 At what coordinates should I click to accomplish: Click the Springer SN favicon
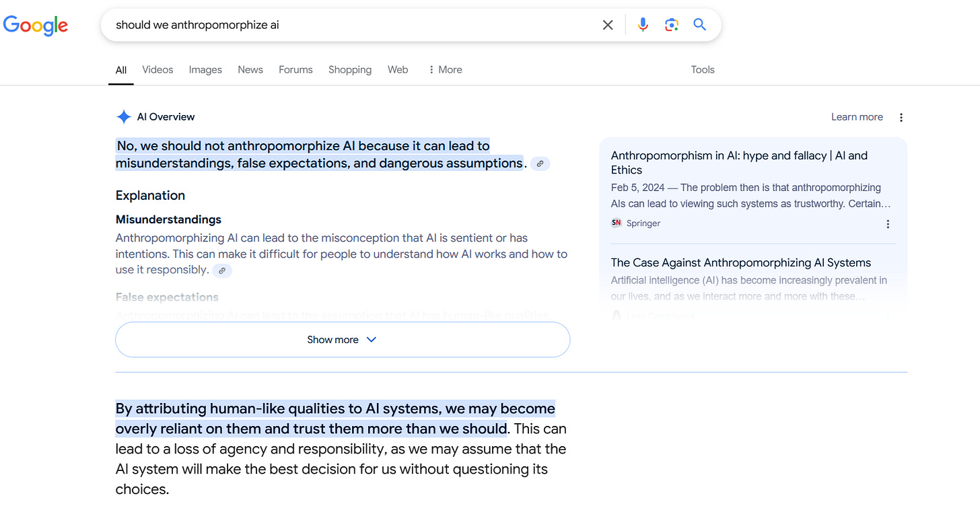616,223
